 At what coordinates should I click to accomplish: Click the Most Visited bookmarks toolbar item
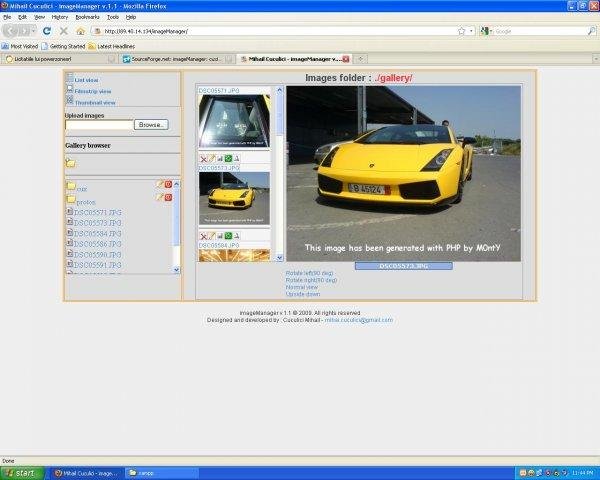click(x=20, y=46)
